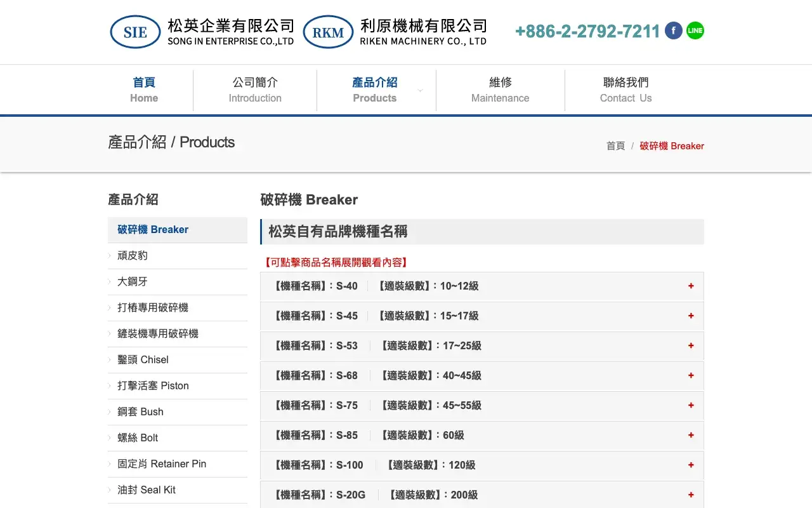This screenshot has width=812, height=508.
Task: Expand the S-53 machine row
Action: point(482,345)
